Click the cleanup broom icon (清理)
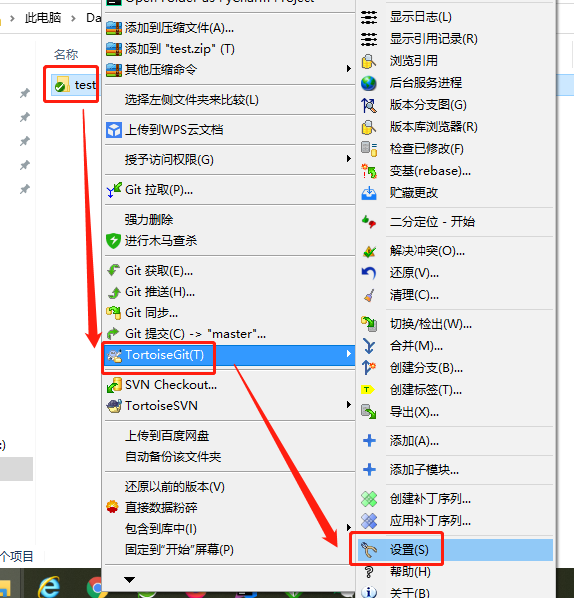574x598 pixels. tap(369, 295)
